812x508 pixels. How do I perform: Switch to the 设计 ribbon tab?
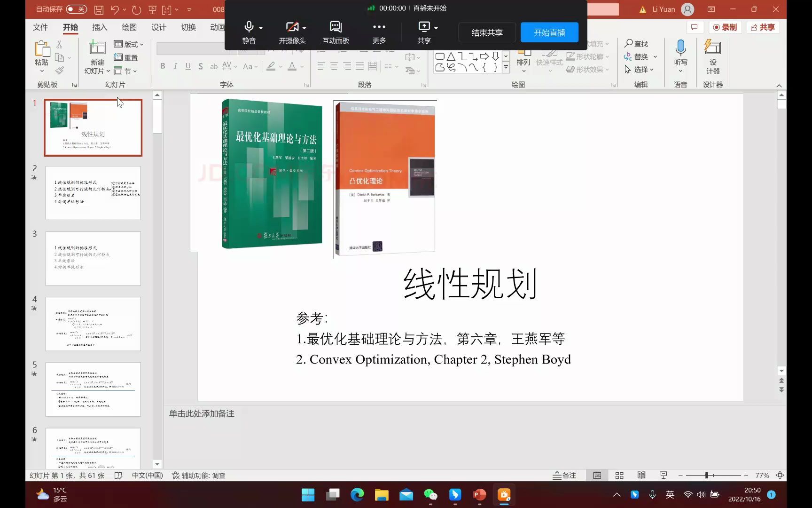click(159, 27)
